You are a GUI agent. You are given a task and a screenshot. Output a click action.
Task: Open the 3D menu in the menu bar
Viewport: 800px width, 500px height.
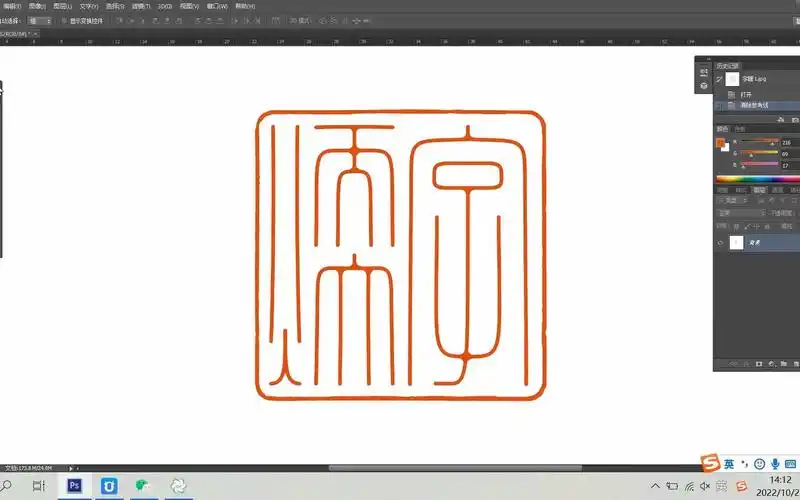(164, 6)
